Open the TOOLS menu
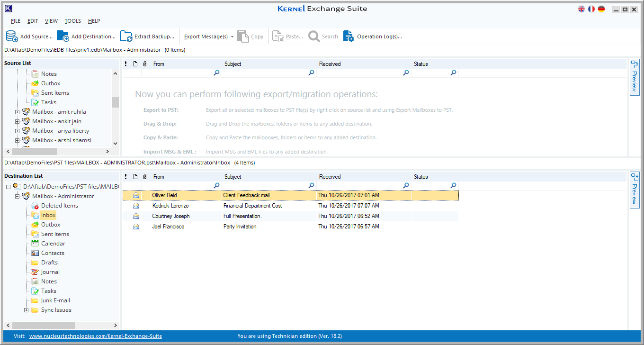 pyautogui.click(x=73, y=21)
